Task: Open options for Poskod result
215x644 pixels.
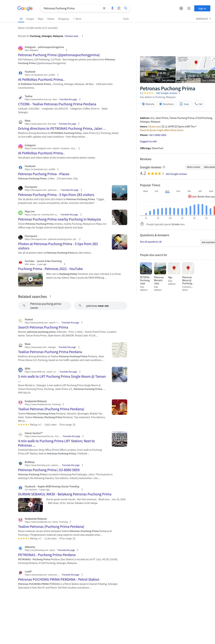Action: click(82, 323)
